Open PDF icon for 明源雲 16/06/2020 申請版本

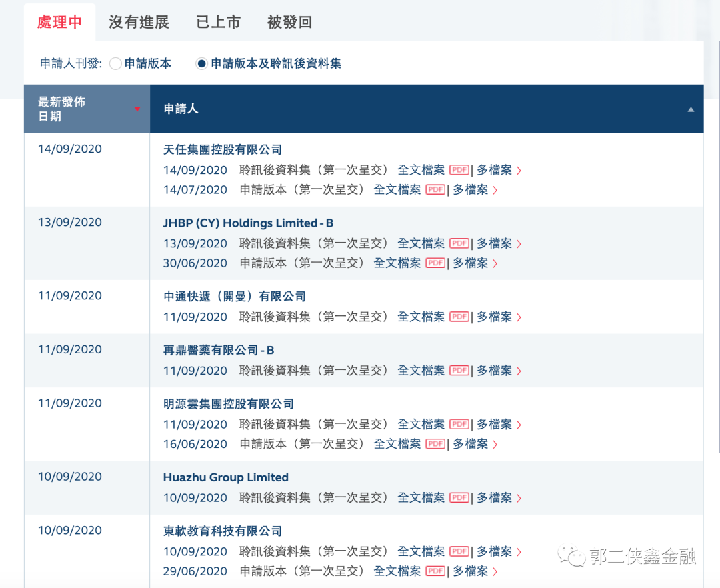click(435, 444)
